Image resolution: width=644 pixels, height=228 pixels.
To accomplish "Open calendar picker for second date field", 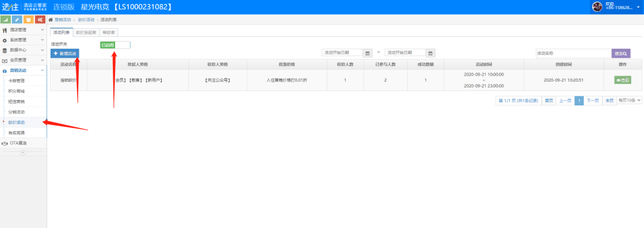I will tap(430, 53).
